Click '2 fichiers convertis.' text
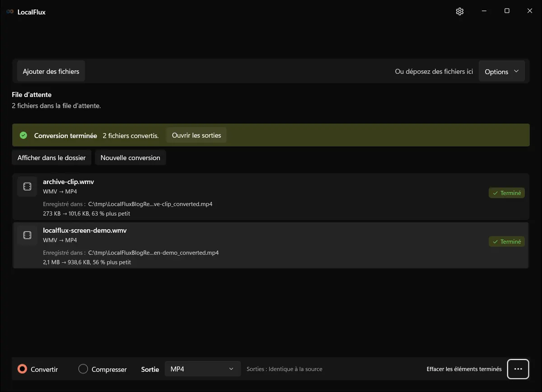 tap(131, 135)
